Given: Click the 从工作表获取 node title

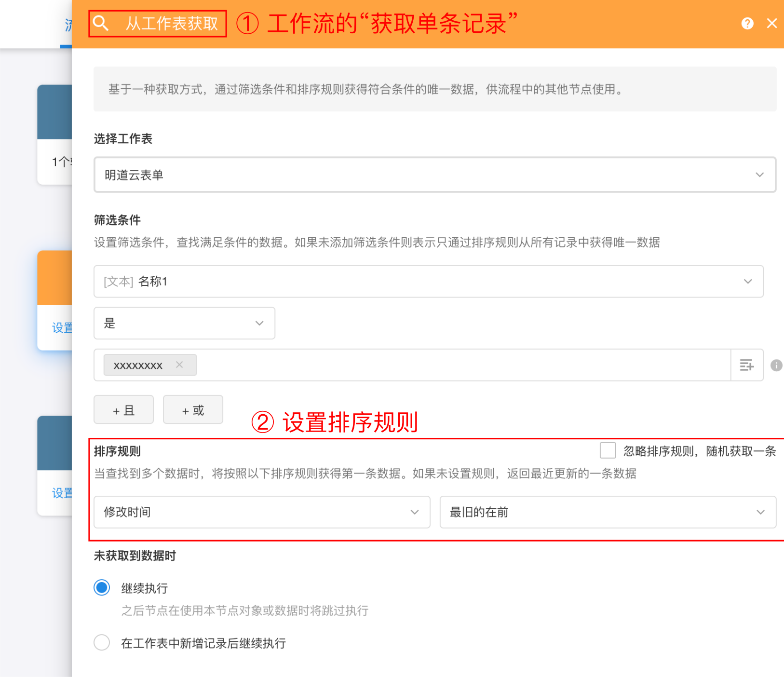Looking at the screenshot, I should pos(172,23).
